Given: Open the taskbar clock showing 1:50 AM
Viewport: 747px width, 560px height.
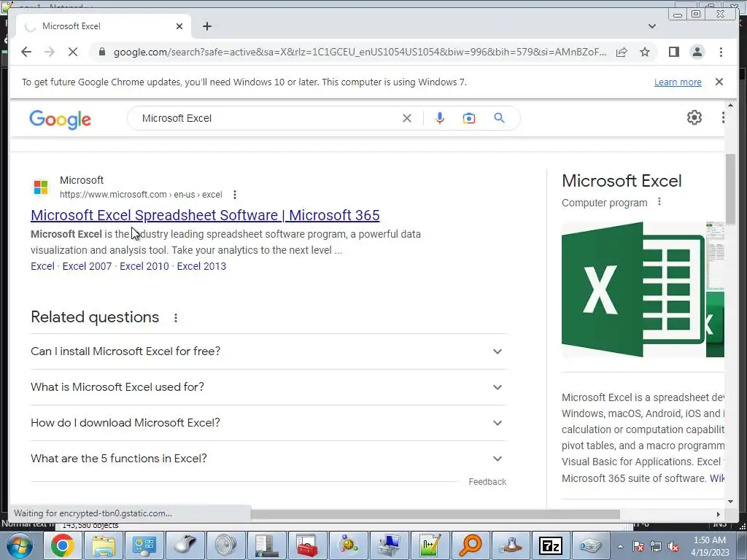Looking at the screenshot, I should 710,546.
